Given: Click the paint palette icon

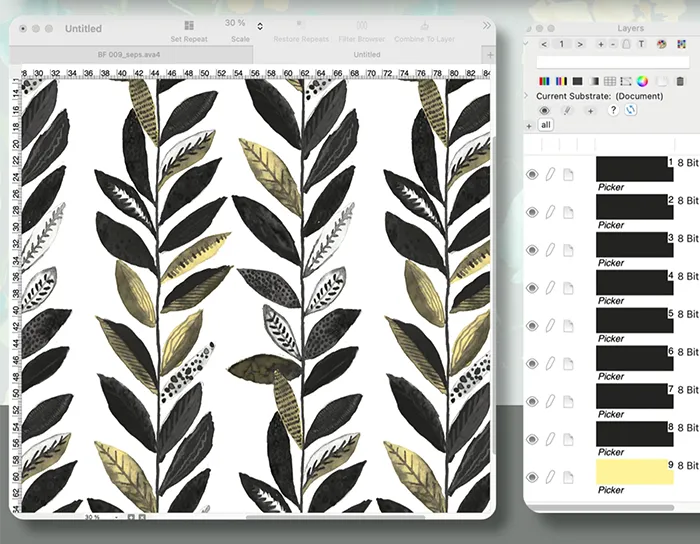Looking at the screenshot, I should 661,44.
